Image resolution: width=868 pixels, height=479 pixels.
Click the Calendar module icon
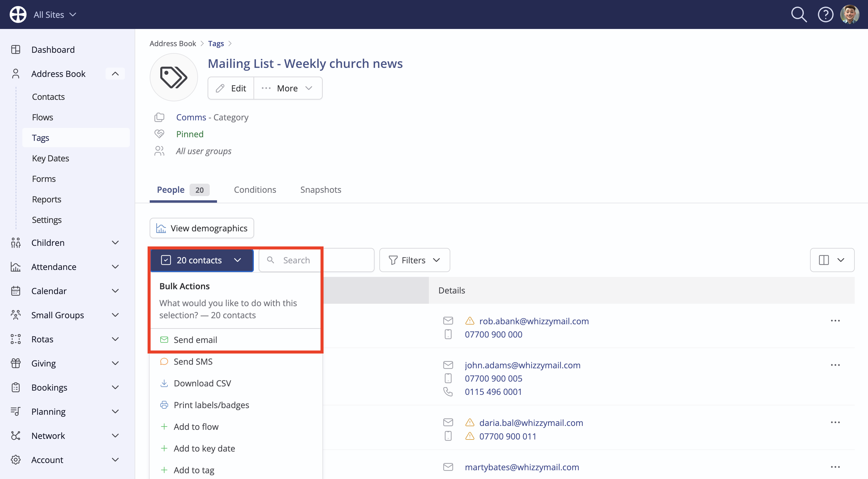[16, 291]
